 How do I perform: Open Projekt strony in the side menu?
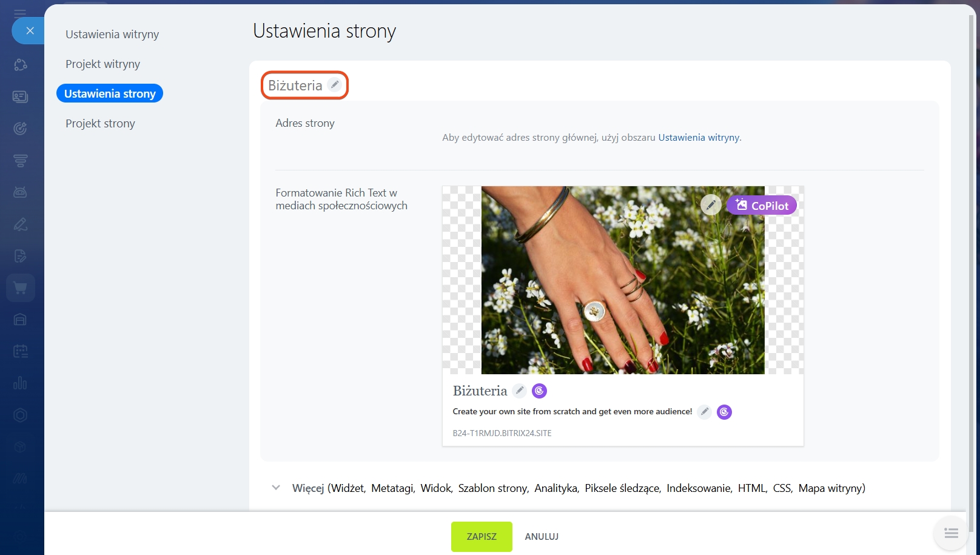100,124
